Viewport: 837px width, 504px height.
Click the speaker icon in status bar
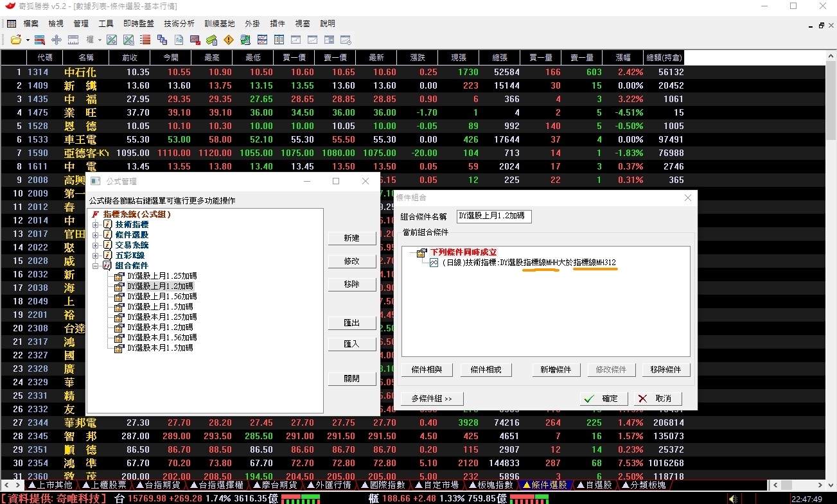732,499
